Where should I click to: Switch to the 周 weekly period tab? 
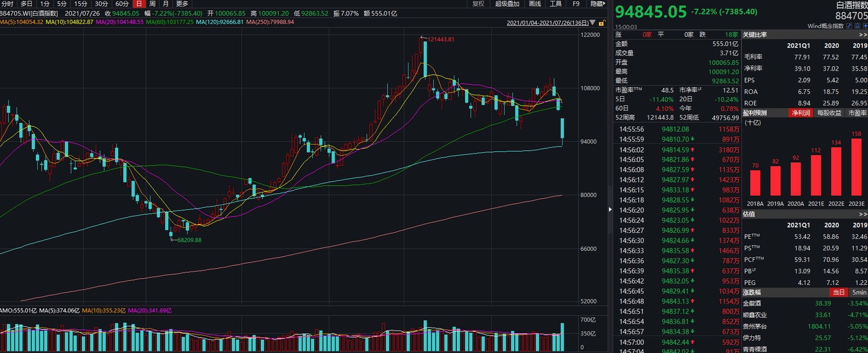[x=153, y=4]
